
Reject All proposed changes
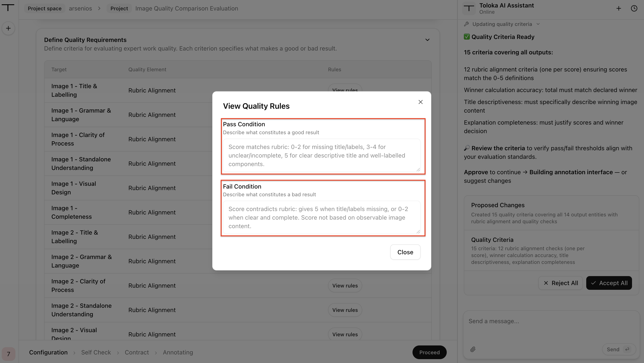coord(561,283)
